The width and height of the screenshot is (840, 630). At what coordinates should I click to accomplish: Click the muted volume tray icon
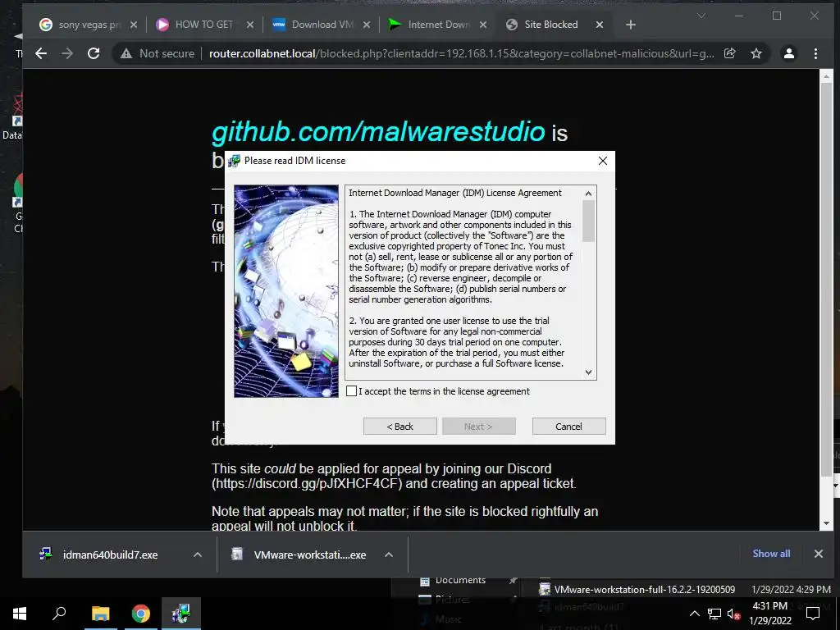733,614
